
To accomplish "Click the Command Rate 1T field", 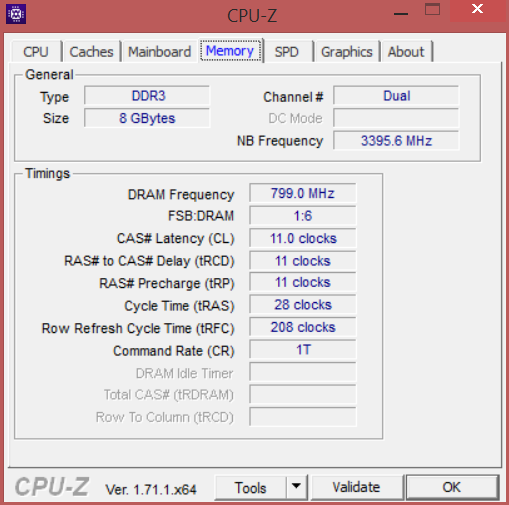I will [303, 350].
